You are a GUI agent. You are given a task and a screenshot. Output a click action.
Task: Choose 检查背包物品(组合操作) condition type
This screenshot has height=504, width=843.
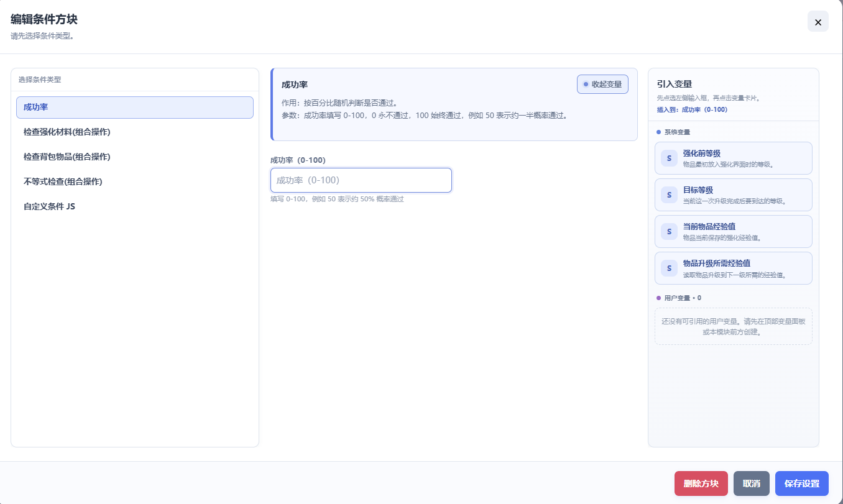pyautogui.click(x=134, y=157)
